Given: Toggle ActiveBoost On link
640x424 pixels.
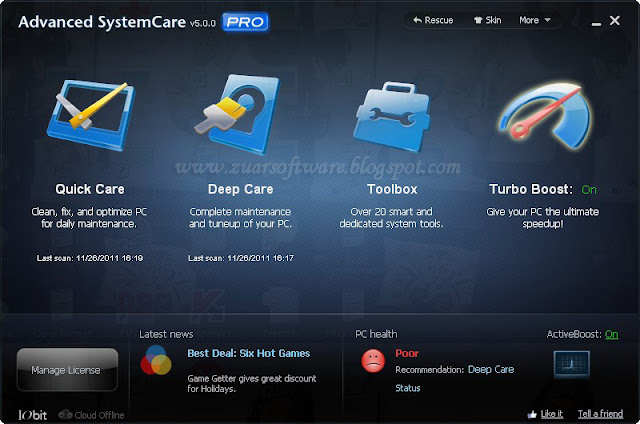Looking at the screenshot, I should (x=611, y=334).
